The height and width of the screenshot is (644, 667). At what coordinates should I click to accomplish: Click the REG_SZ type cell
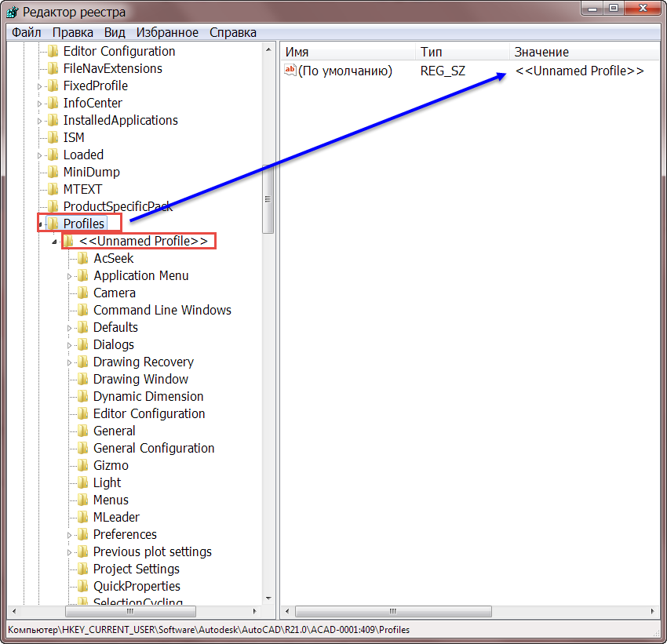pyautogui.click(x=443, y=71)
